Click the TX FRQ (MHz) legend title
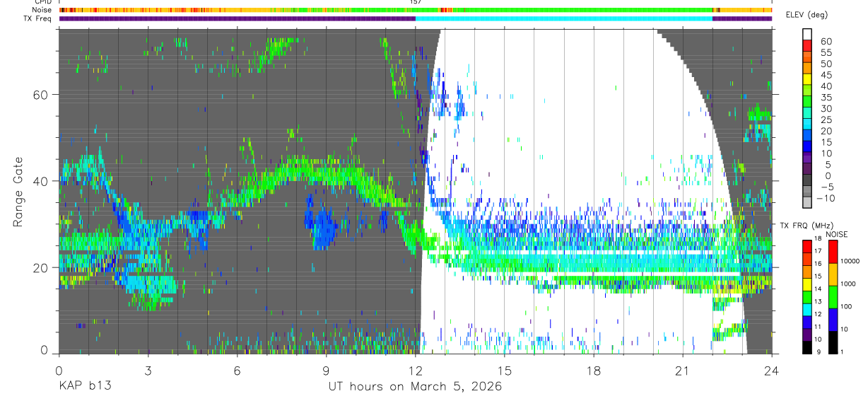This screenshot has width=868, height=401. coord(807,226)
